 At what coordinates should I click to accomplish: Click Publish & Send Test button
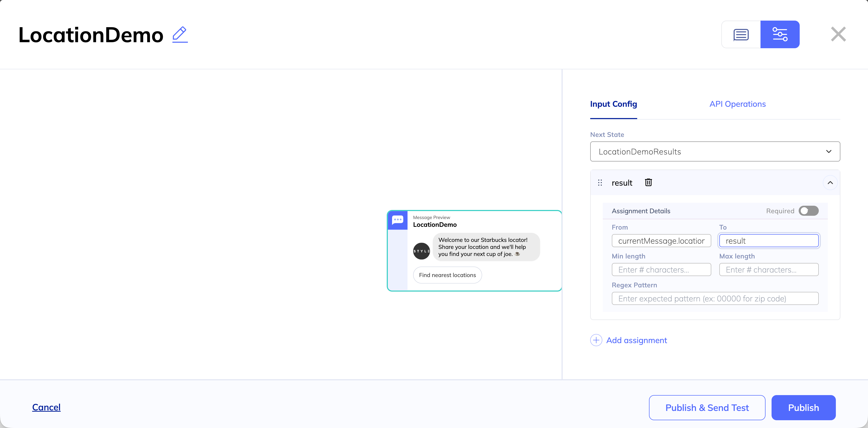click(x=707, y=408)
